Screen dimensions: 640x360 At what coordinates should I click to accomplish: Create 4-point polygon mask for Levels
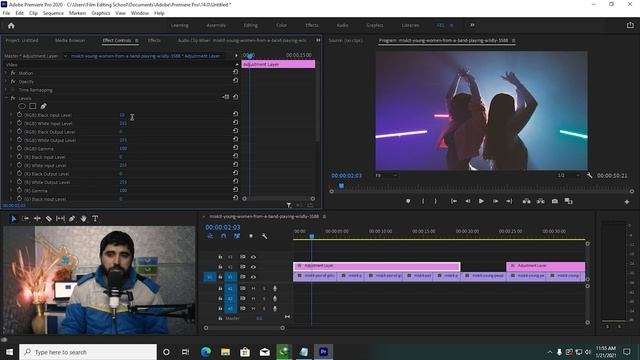[33, 106]
